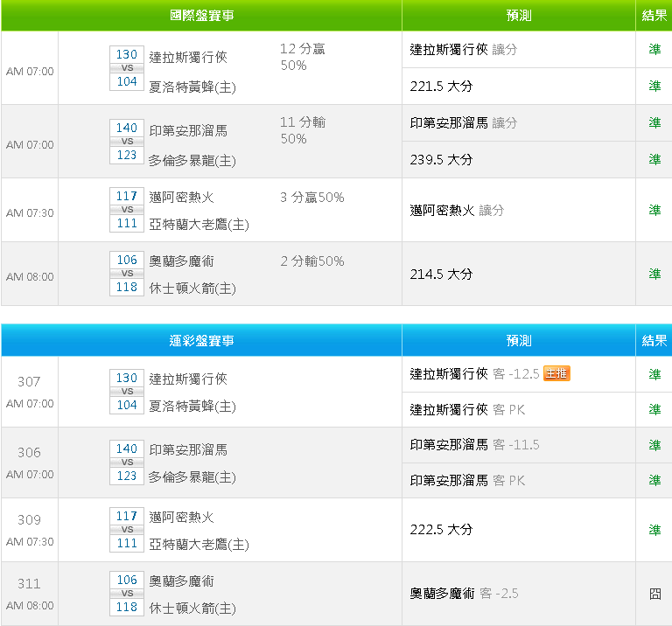
Task: Click the 囧 result symbol
Action: tap(654, 594)
